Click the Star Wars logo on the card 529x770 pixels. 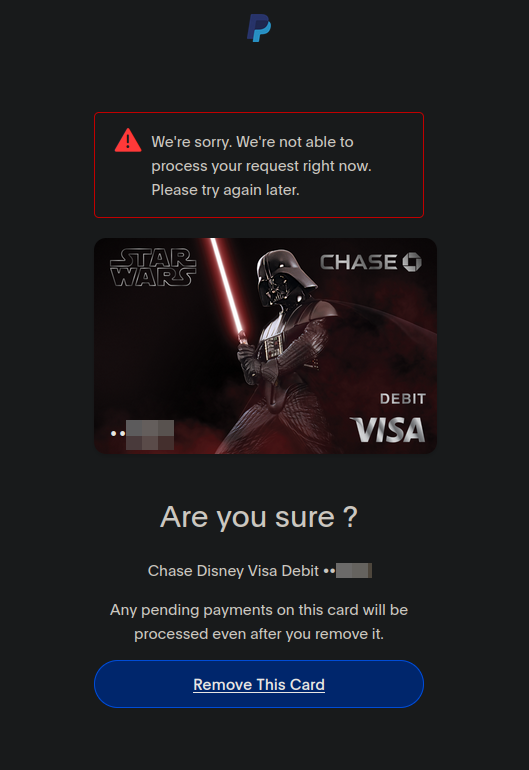(153, 267)
